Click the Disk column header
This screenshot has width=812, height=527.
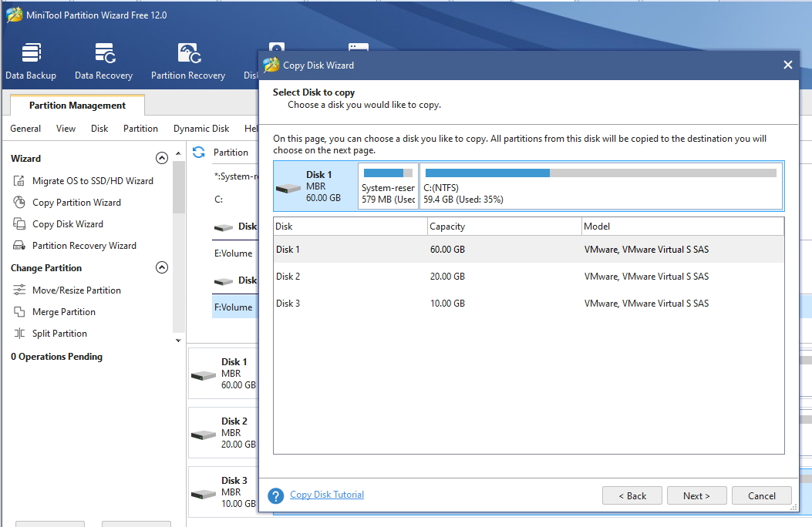[x=351, y=226]
